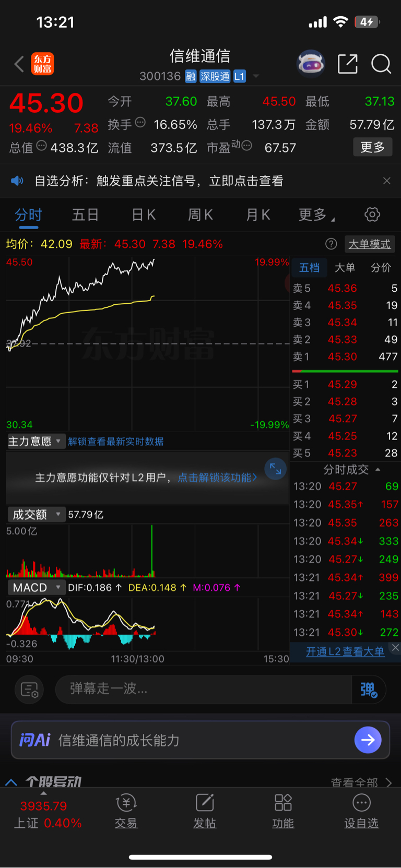
Task: Tap the help question mark icon
Action: coord(331,244)
